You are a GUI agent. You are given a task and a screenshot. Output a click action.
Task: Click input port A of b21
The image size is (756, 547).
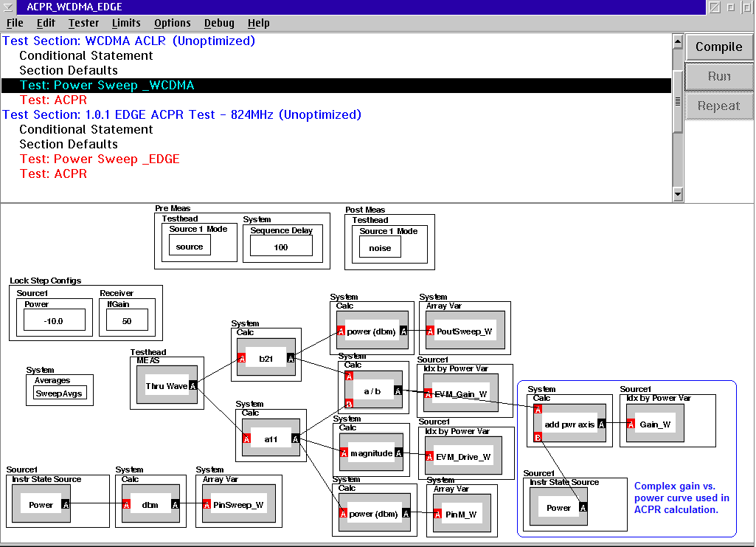(x=242, y=358)
